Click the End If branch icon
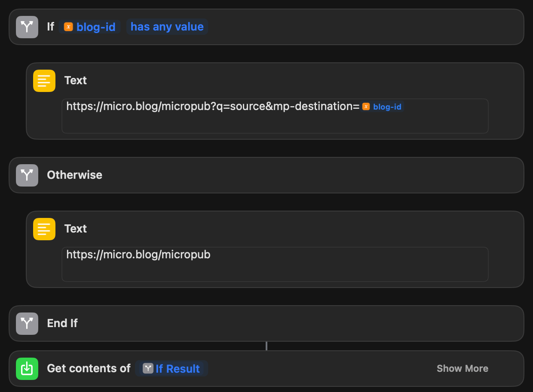533x392 pixels. [x=27, y=323]
